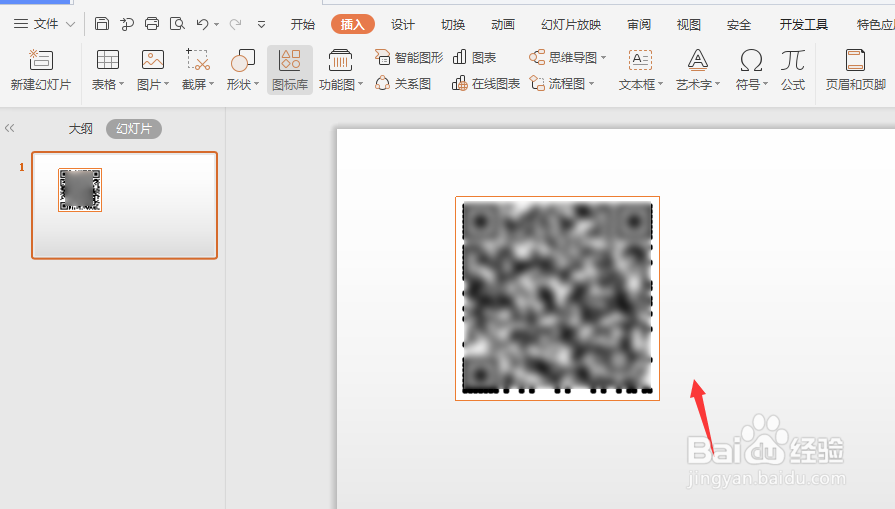The height and width of the screenshot is (509, 895).
Task: Open the 视图 tab
Action: pos(688,25)
